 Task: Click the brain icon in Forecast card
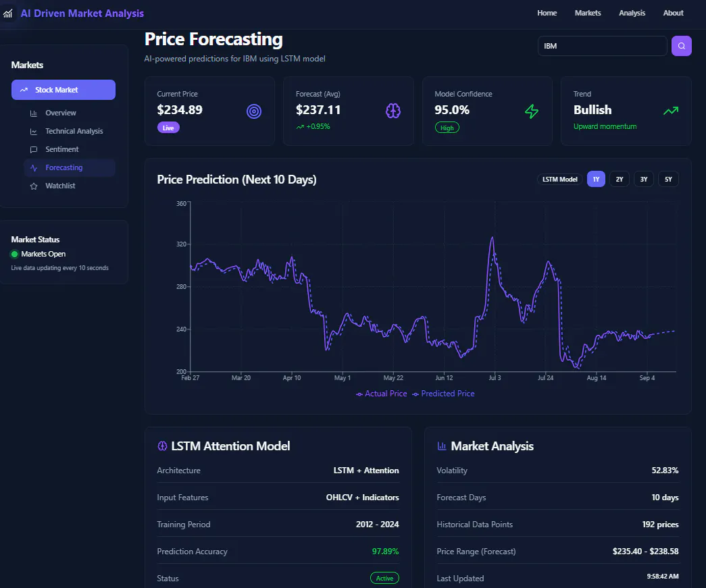(393, 111)
